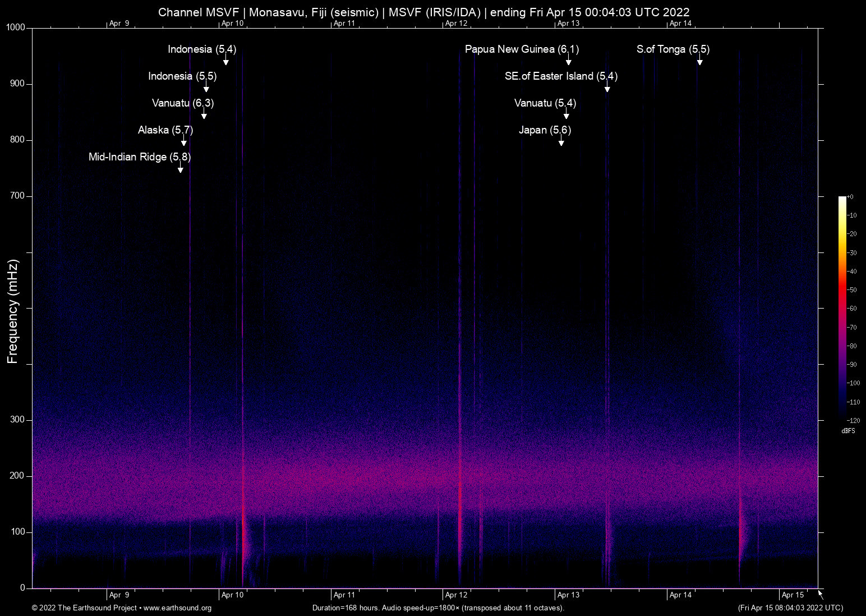Click the Apr 12 label on top time axis
The width and height of the screenshot is (866, 616).
click(456, 24)
